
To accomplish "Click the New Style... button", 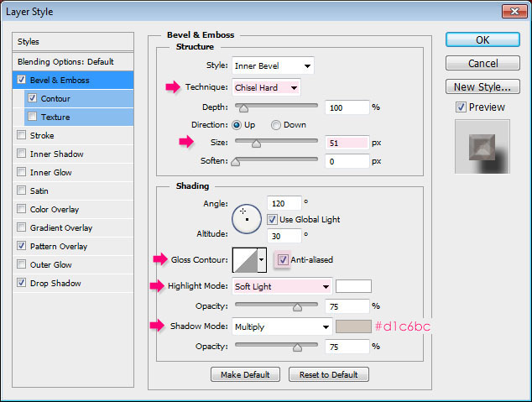I will click(x=482, y=86).
